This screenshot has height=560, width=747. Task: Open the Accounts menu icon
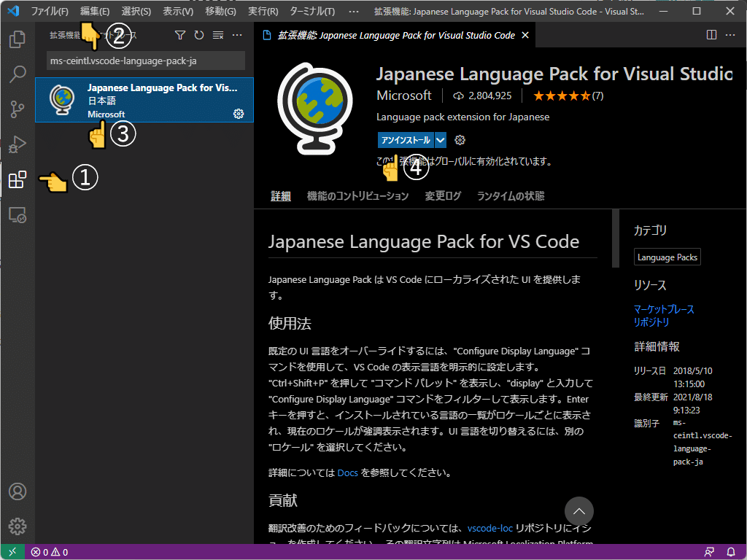(18, 491)
